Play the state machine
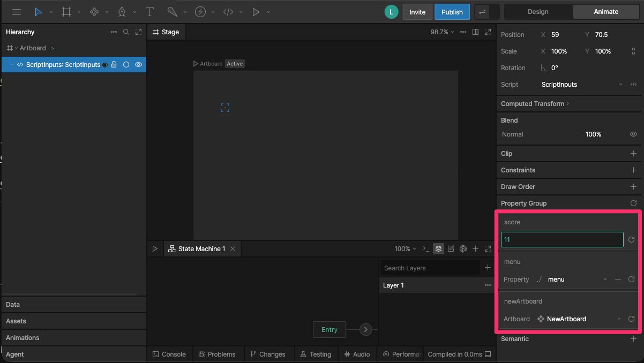The image size is (644, 363). coord(155,249)
